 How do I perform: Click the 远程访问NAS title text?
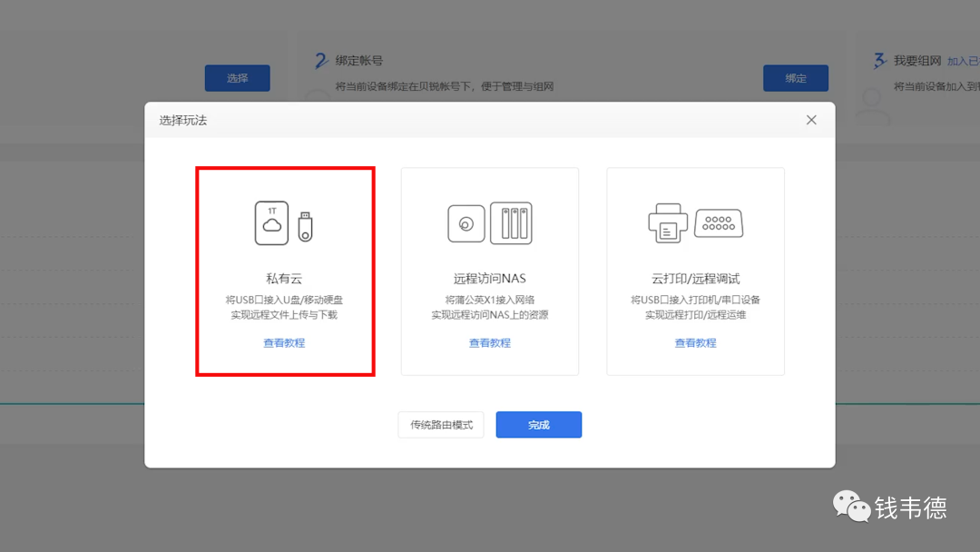490,279
